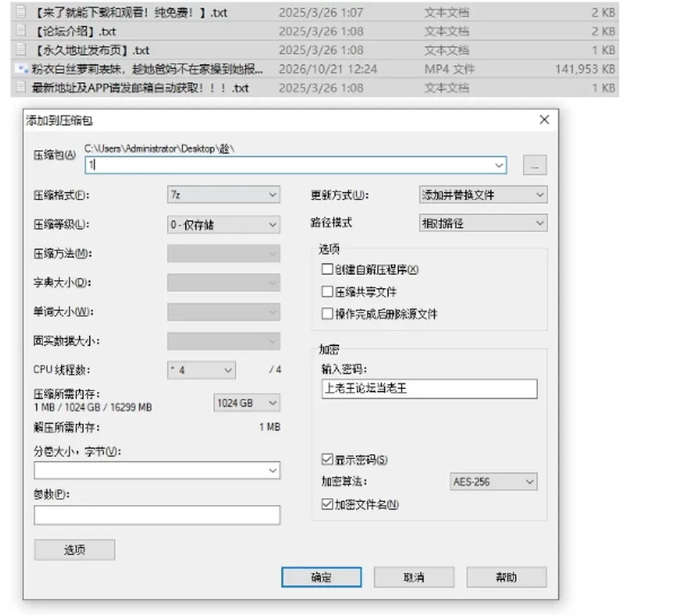Click the icon of 【来了就能下载和观看！纯免费！】.txt
Screen dimensions: 679x616
tap(21, 12)
